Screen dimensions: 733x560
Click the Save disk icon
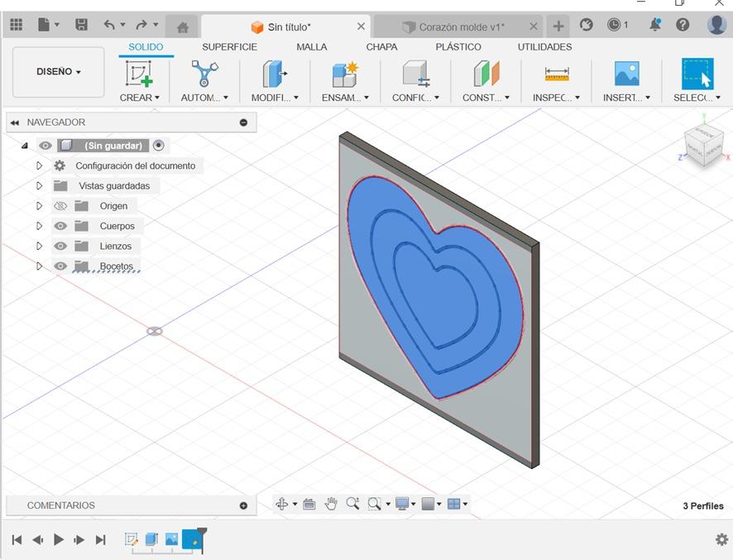(x=81, y=26)
